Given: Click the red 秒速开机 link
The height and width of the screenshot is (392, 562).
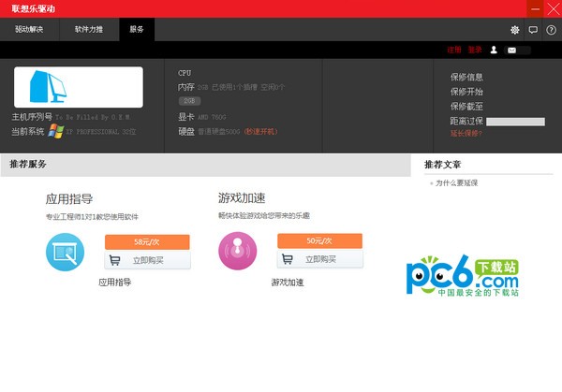Looking at the screenshot, I should 260,132.
